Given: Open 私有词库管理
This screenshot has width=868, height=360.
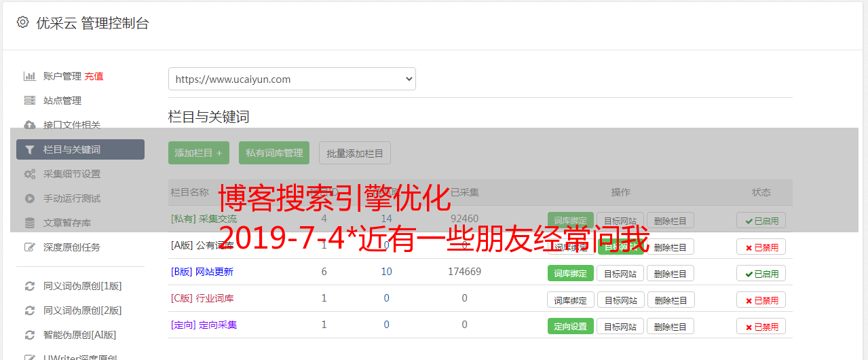Looking at the screenshot, I should point(274,153).
